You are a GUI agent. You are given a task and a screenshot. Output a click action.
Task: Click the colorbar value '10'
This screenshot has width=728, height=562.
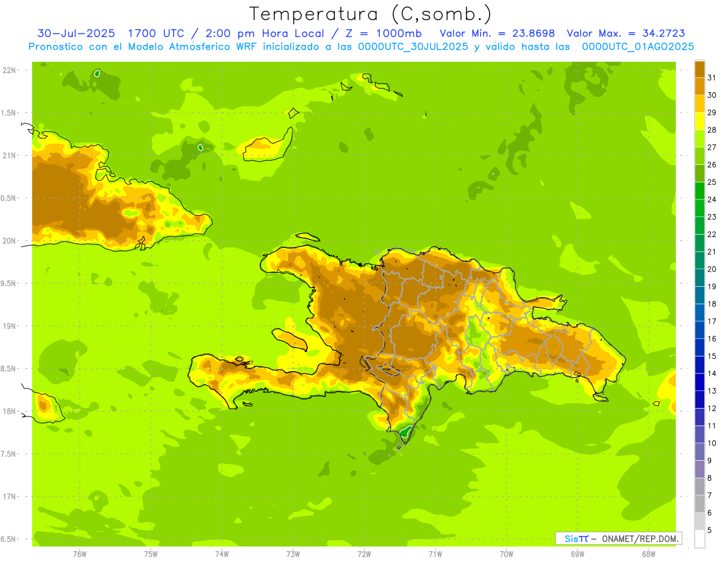point(712,443)
